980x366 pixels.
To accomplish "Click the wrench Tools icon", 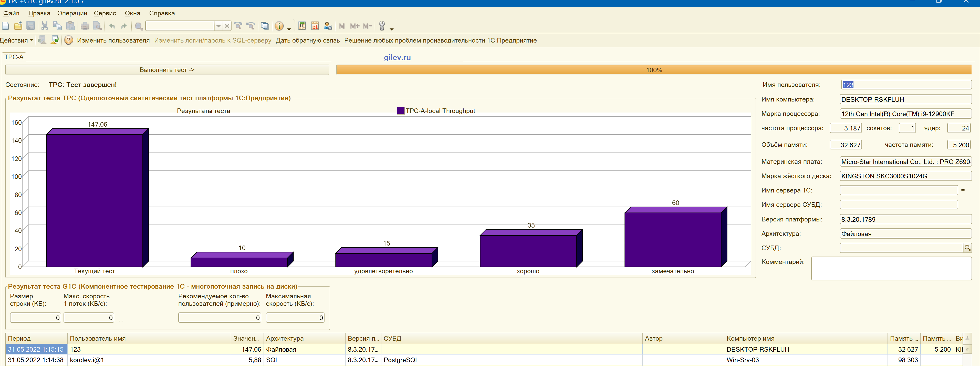I will tap(382, 26).
